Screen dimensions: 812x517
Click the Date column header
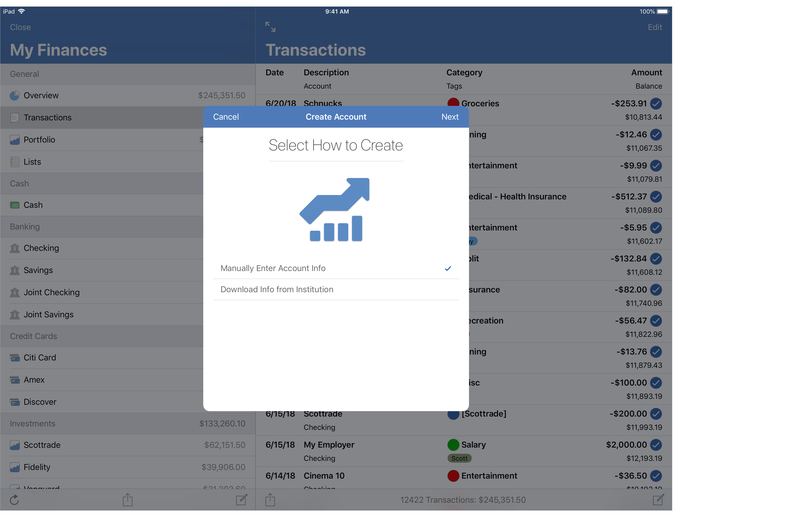pyautogui.click(x=275, y=73)
